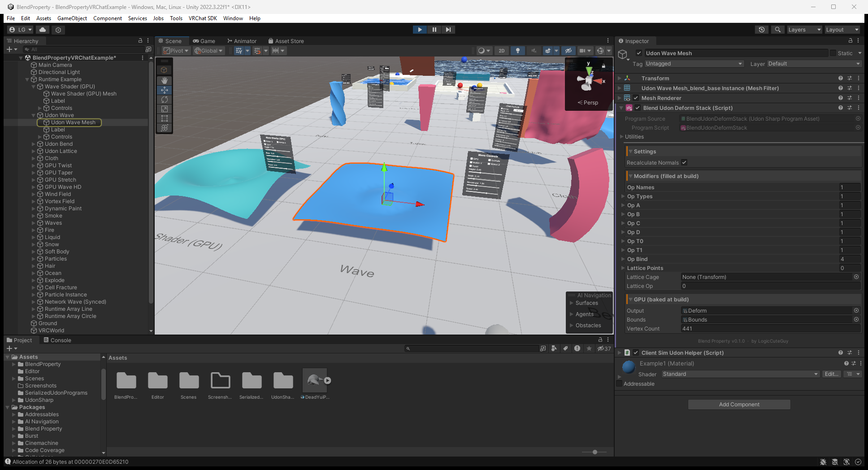Click Example1 material preview sphere
Viewport: 868px width, 470px height.
(629, 367)
